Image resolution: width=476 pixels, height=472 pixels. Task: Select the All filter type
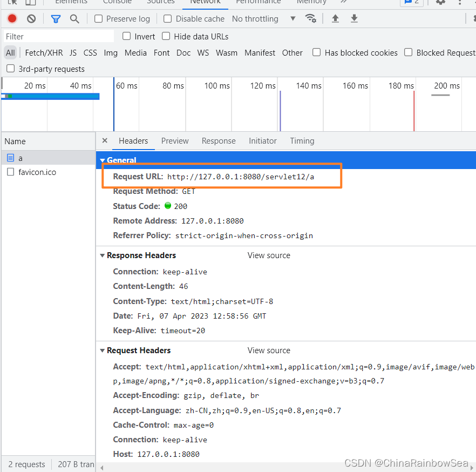(10, 53)
